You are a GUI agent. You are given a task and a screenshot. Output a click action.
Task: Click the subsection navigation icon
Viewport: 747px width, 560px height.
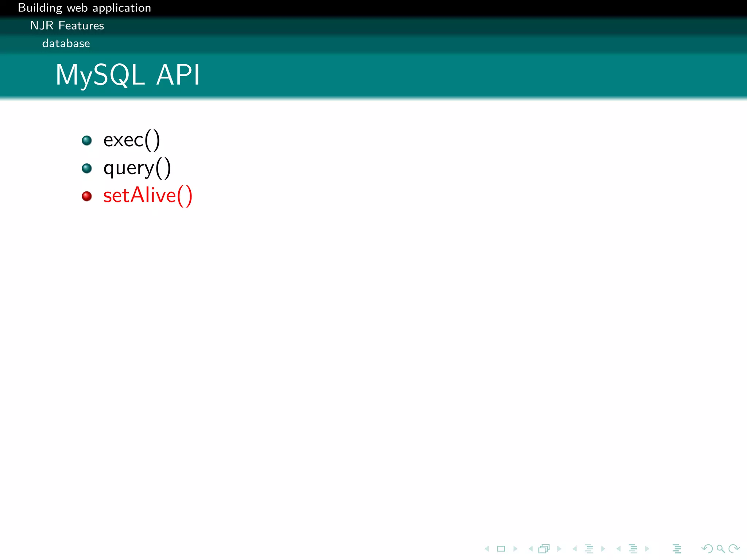tap(589, 549)
